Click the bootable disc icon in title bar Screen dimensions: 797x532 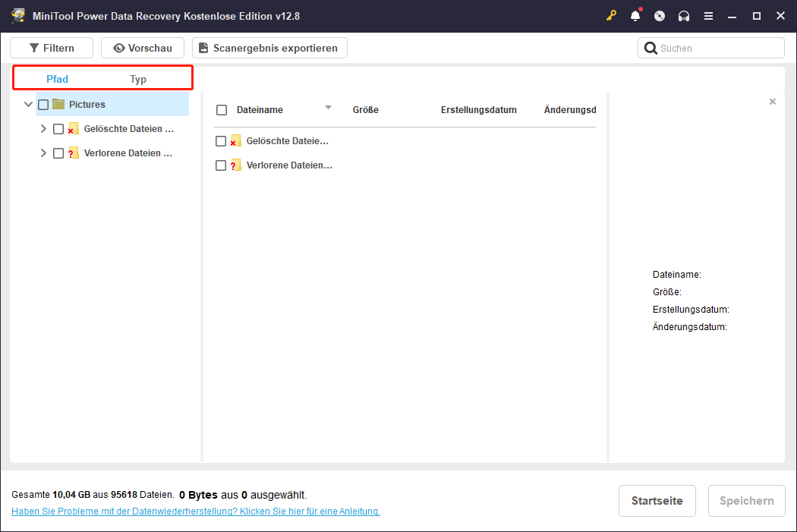pos(660,16)
